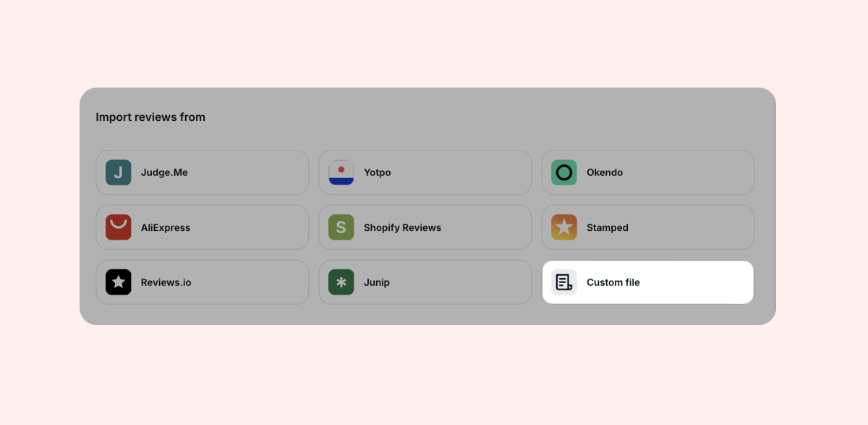
Task: Click the Custom file document icon
Action: (564, 282)
